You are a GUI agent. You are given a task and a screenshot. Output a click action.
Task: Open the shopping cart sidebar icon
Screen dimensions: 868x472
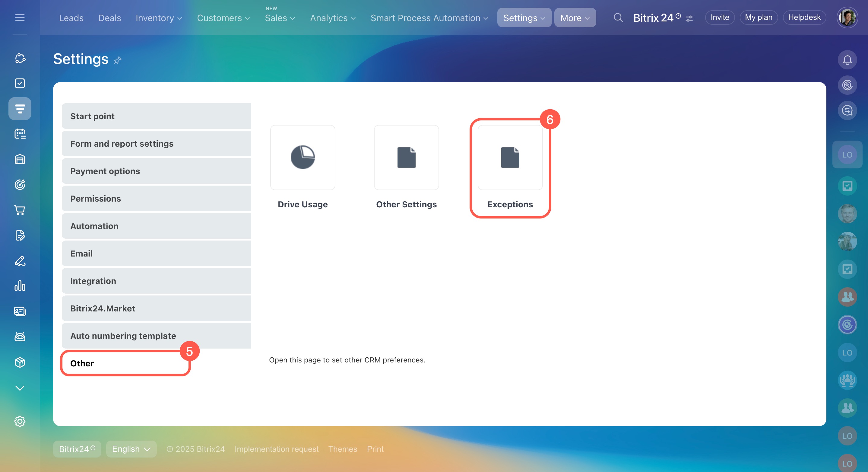[x=20, y=210]
